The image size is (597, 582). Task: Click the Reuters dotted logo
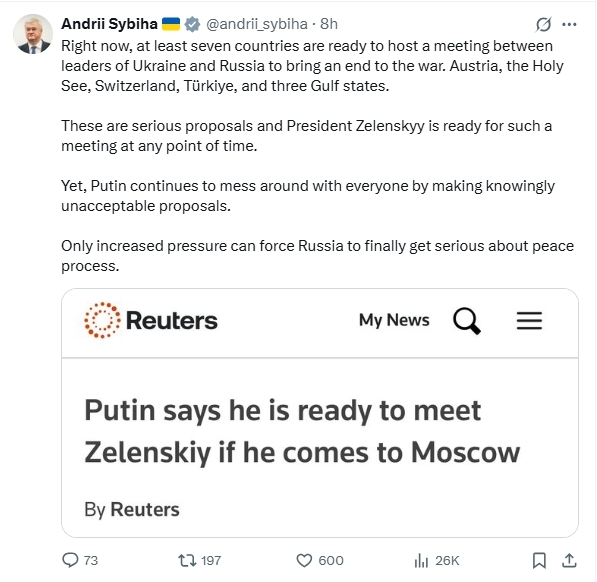click(102, 320)
